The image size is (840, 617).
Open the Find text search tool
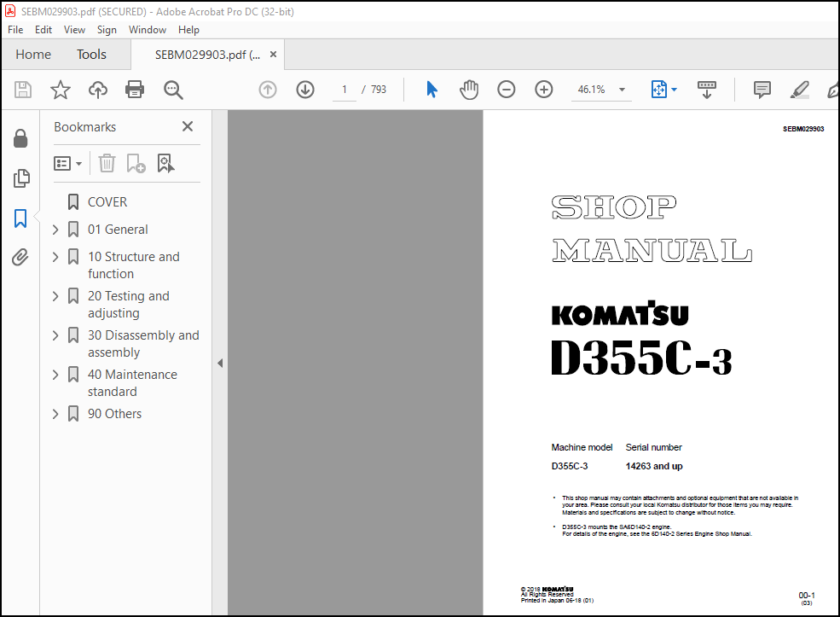pyautogui.click(x=173, y=90)
